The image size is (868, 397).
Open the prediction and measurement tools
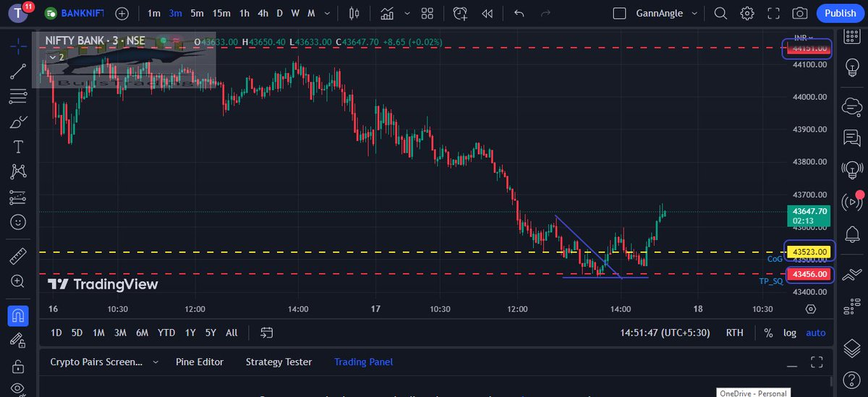click(19, 197)
